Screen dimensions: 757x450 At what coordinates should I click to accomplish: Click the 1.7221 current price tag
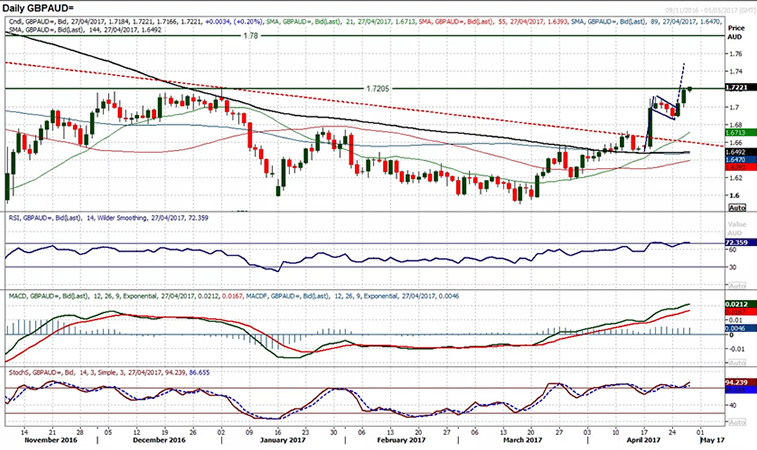click(x=739, y=88)
